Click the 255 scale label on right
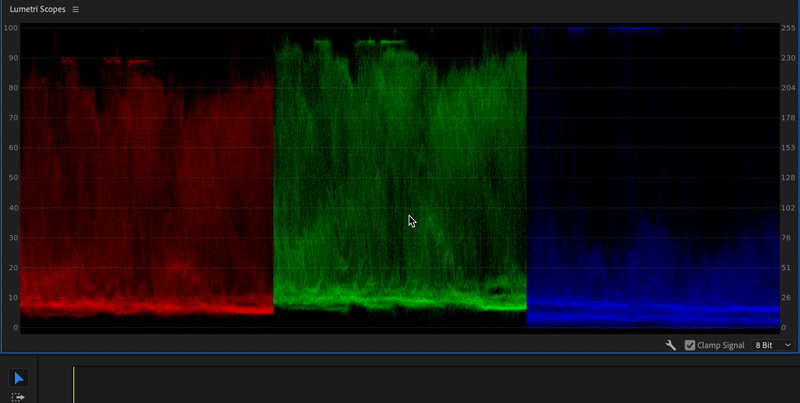This screenshot has width=800, height=403. pyautogui.click(x=788, y=28)
